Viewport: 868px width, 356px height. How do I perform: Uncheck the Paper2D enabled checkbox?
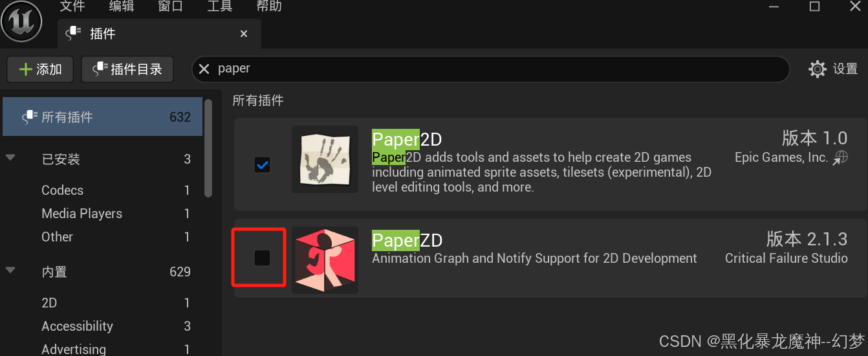(262, 165)
